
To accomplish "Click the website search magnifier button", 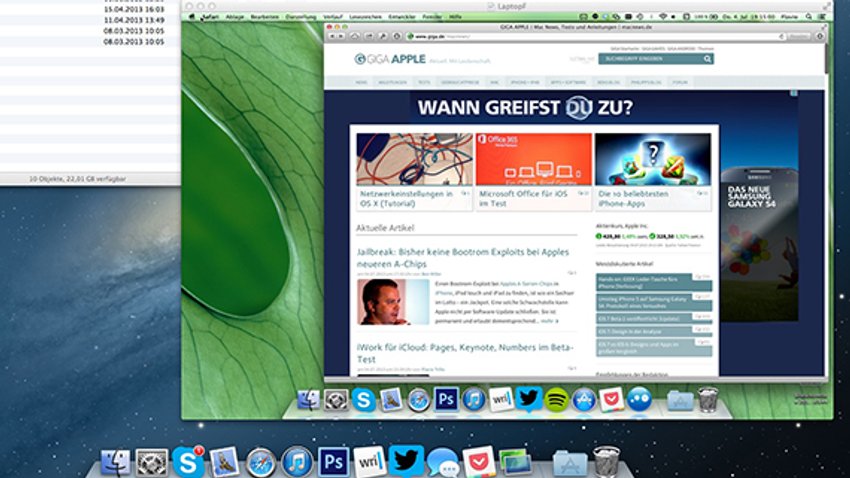I will pyautogui.click(x=708, y=59).
